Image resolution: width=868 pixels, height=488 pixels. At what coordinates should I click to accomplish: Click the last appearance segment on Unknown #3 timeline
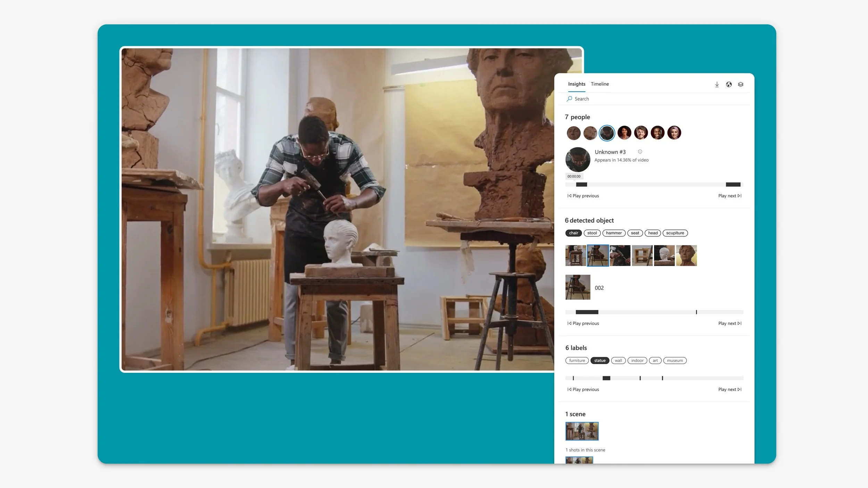coord(733,185)
